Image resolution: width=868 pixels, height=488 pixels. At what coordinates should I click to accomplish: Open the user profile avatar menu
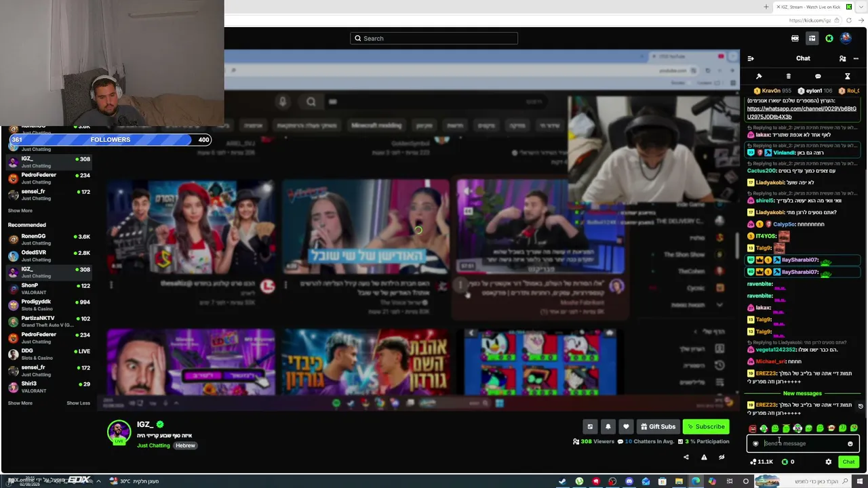tap(846, 39)
